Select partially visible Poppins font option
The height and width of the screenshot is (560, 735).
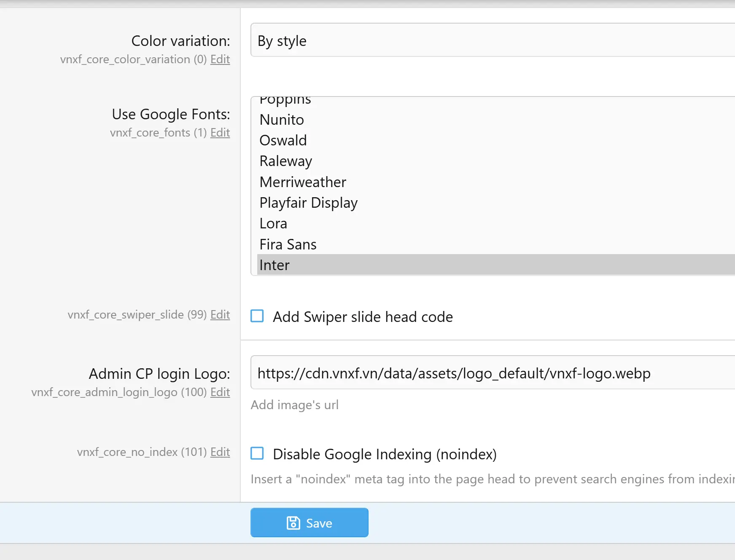pos(285,101)
